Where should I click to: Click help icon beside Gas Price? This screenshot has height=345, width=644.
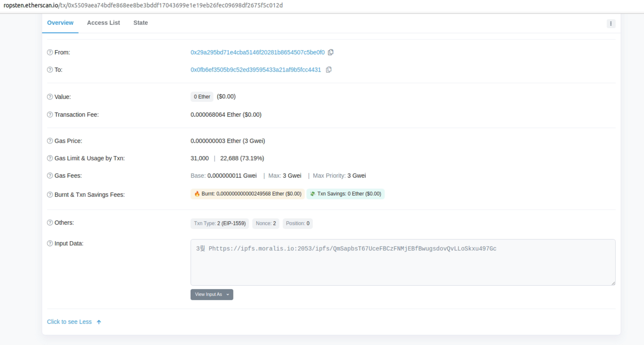tap(50, 141)
